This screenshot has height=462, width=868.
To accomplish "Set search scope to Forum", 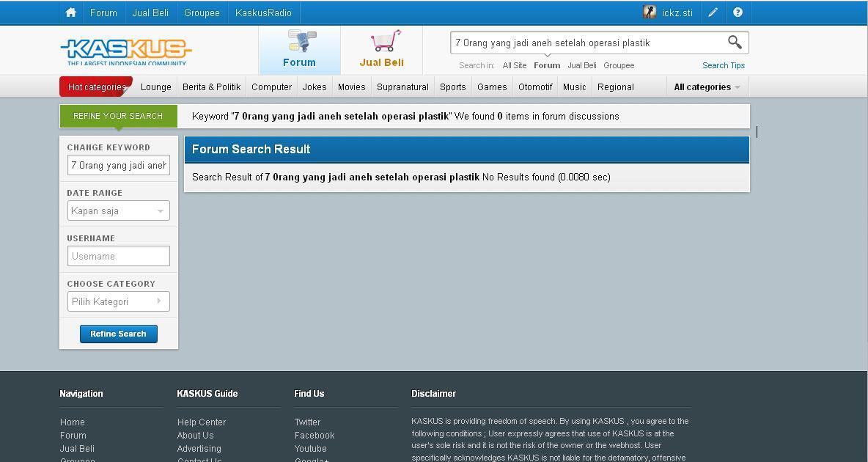I will tap(547, 65).
